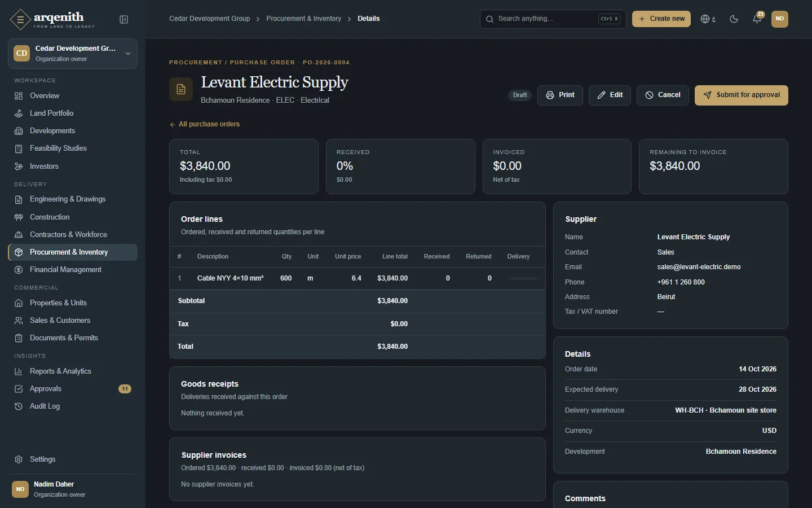Screen dimensions: 812x508
Task: Print the purchase order
Action: (x=560, y=95)
